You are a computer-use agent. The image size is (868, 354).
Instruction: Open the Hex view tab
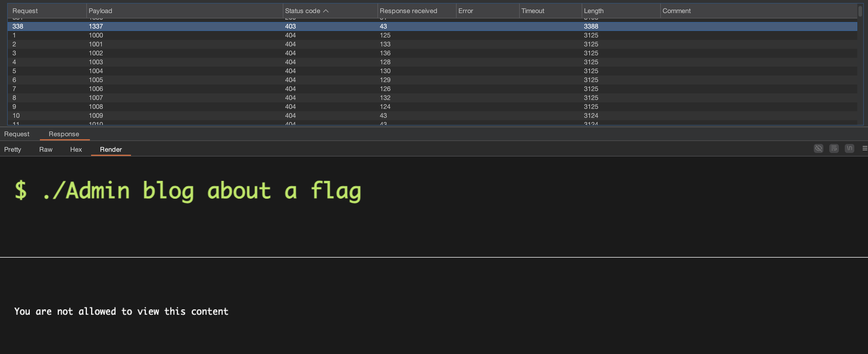point(76,150)
